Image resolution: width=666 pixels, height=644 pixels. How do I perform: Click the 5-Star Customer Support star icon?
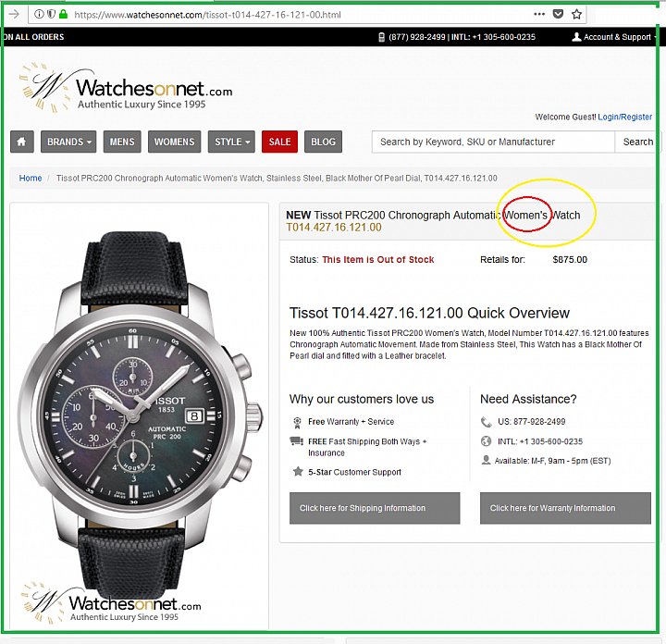[298, 472]
